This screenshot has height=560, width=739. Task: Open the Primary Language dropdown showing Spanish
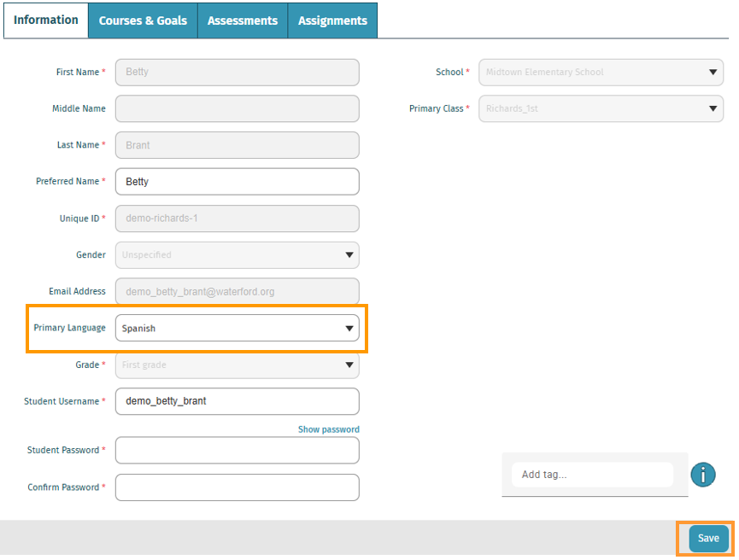click(237, 328)
